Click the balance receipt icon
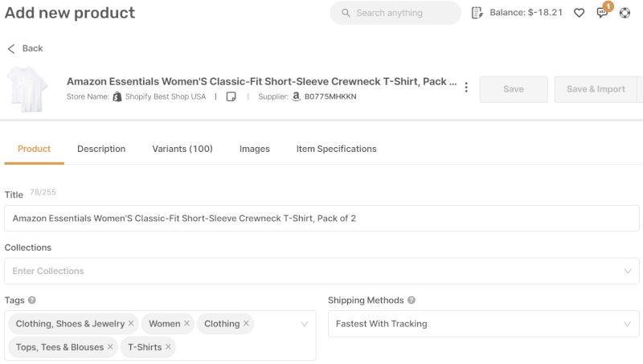643x364 pixels. pos(477,13)
